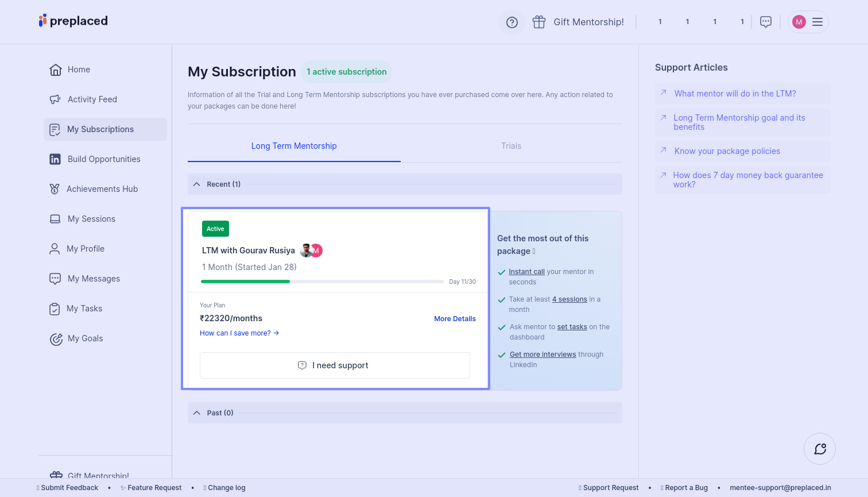This screenshot has height=497, width=868.
Task: Select the Long Term Mentorship tab
Action: coord(294,146)
